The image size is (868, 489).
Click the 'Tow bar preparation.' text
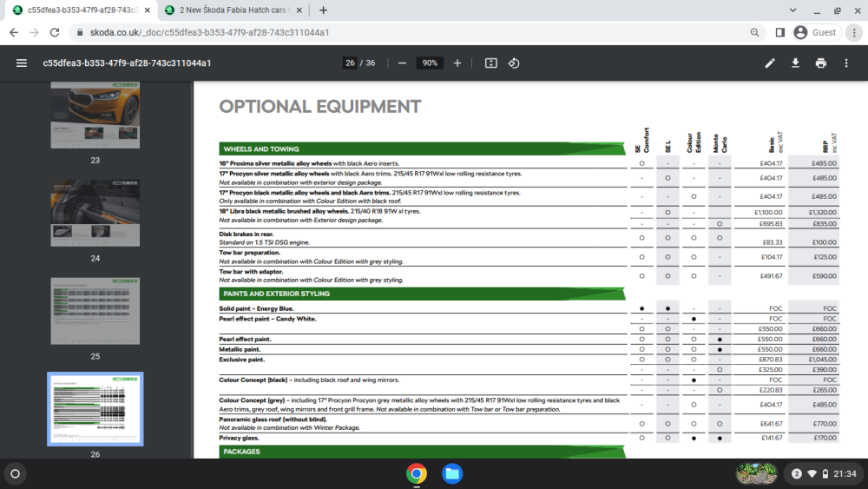250,253
